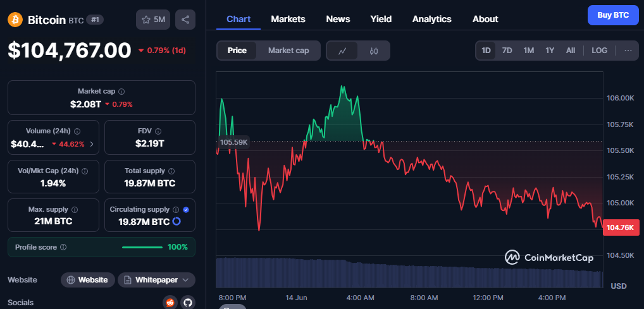The width and height of the screenshot is (644, 309).
Task: Click the 12:00 PM axis label
Action: 488,298
